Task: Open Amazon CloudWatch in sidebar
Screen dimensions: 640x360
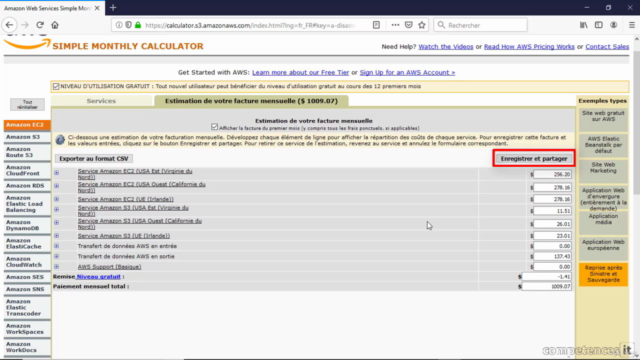Action: click(x=27, y=262)
